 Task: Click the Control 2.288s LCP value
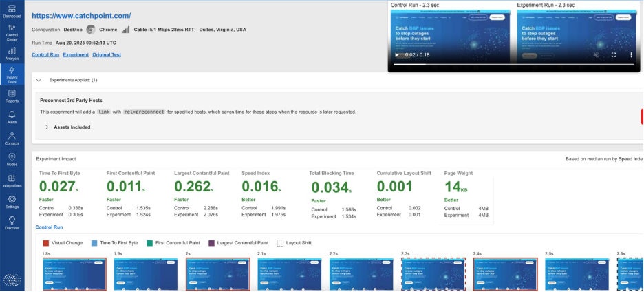pyautogui.click(x=211, y=208)
